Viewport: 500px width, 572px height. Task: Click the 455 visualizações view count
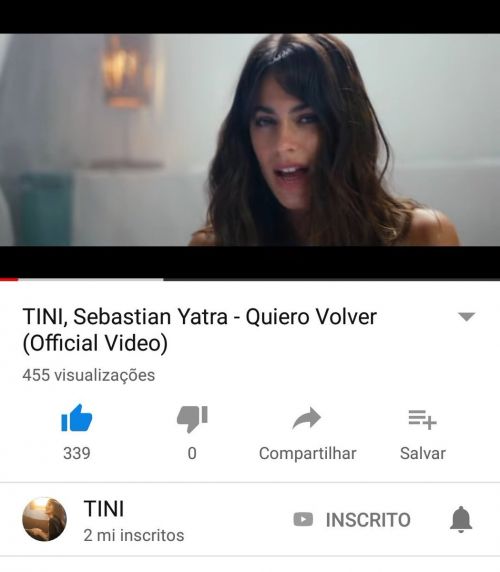(89, 375)
